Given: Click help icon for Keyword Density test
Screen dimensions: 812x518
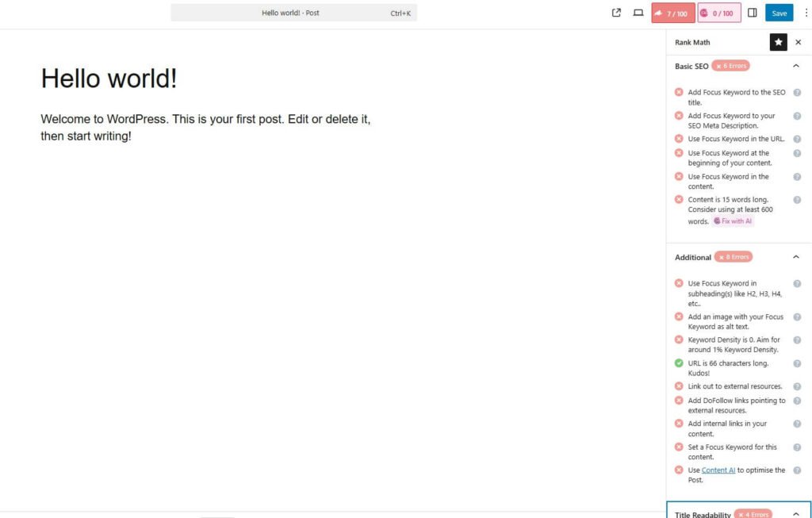Looking at the screenshot, I should pyautogui.click(x=797, y=340).
